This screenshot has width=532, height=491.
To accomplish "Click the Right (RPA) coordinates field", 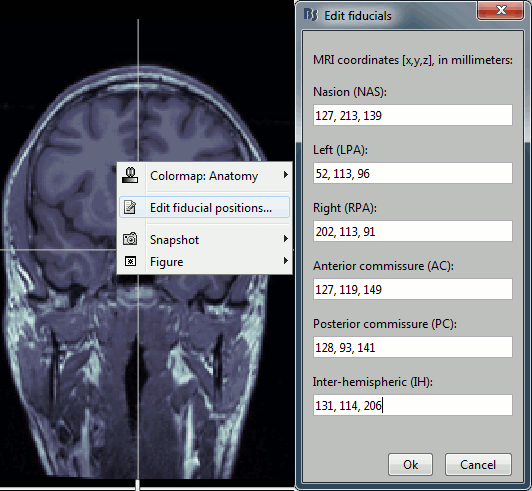I will tap(413, 231).
